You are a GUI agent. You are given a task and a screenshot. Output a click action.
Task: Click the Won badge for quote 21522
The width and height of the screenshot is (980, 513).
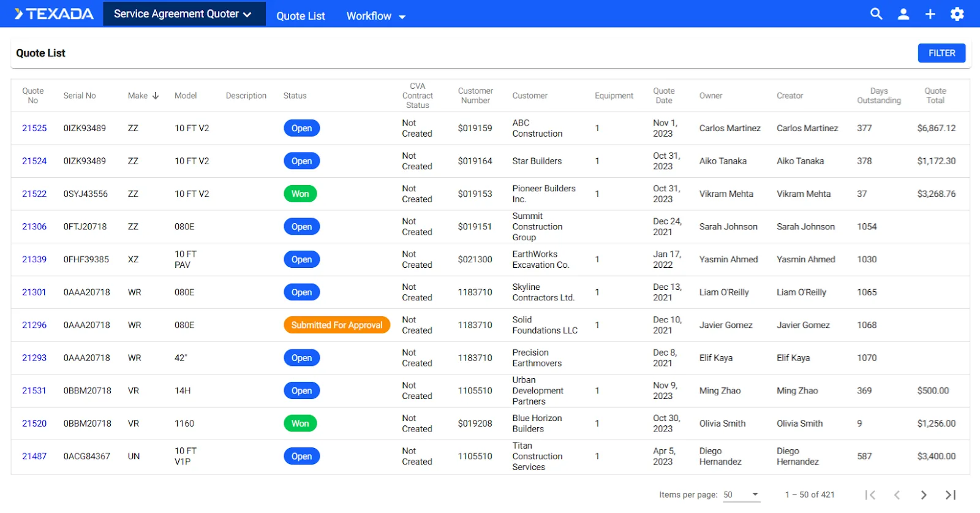[x=300, y=194]
